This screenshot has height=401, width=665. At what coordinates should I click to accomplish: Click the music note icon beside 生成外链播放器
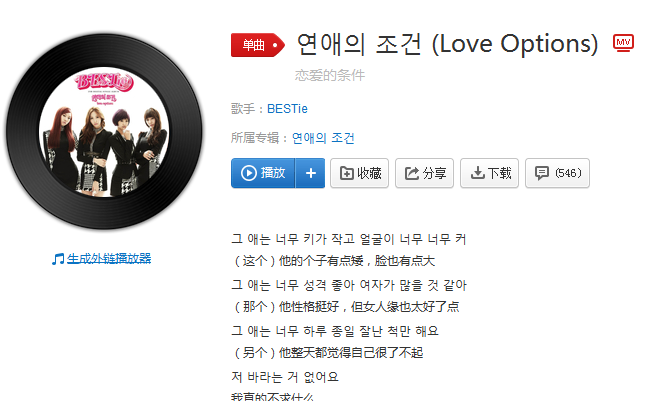tap(58, 259)
